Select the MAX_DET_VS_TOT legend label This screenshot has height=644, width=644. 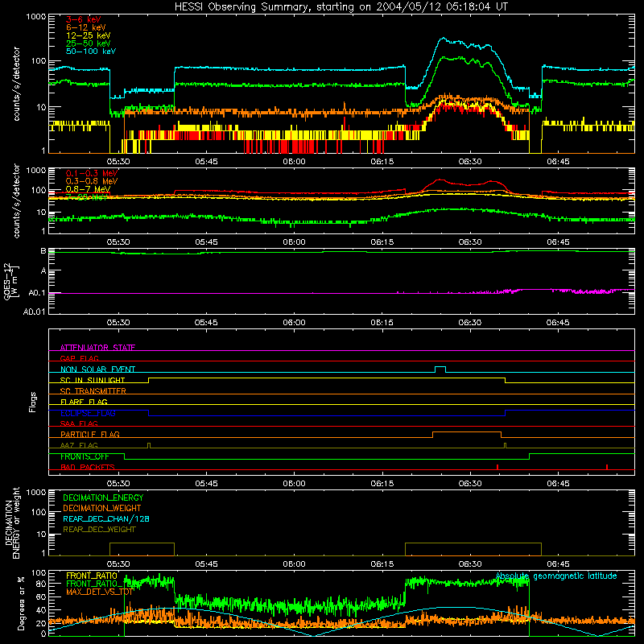(100, 592)
